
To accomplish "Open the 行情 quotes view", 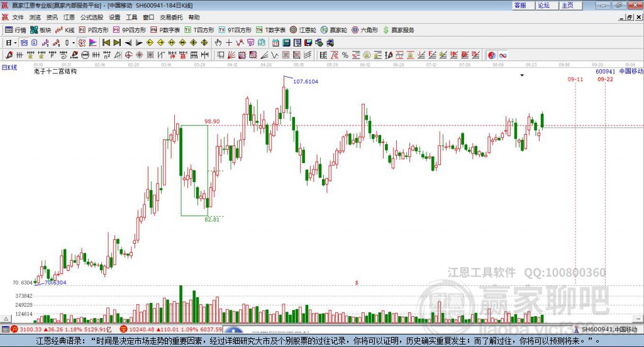I will pos(15,30).
